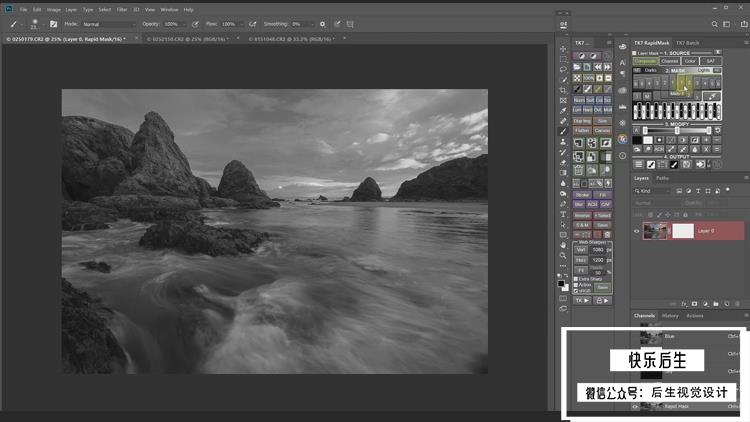The image size is (750, 422).
Task: Click the TK7 Flatten button
Action: pyautogui.click(x=582, y=131)
